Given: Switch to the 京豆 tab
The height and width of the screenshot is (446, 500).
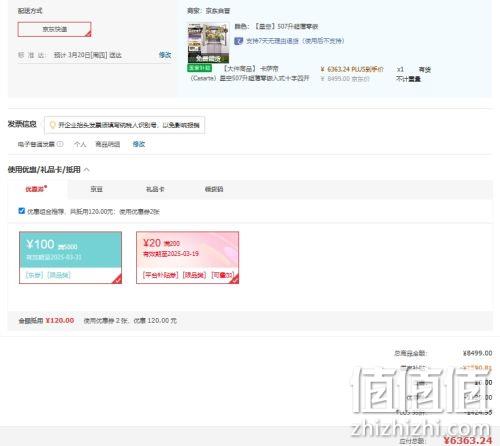Looking at the screenshot, I should [x=97, y=189].
